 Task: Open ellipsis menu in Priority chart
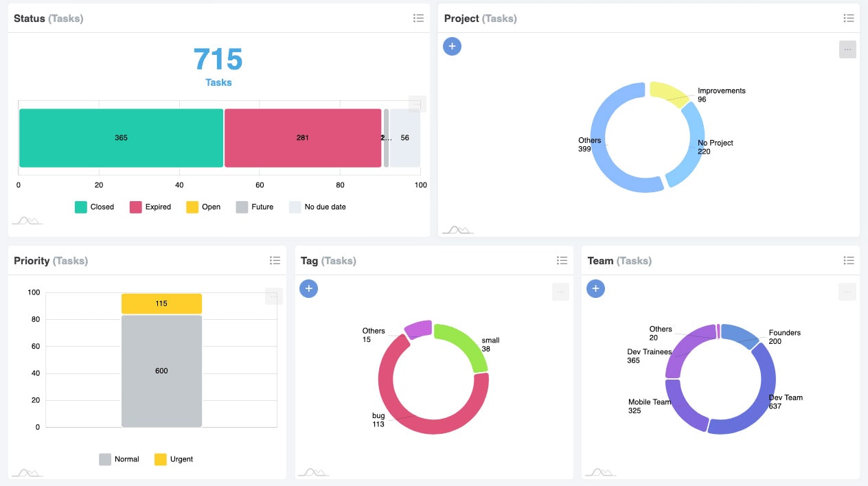(x=273, y=297)
